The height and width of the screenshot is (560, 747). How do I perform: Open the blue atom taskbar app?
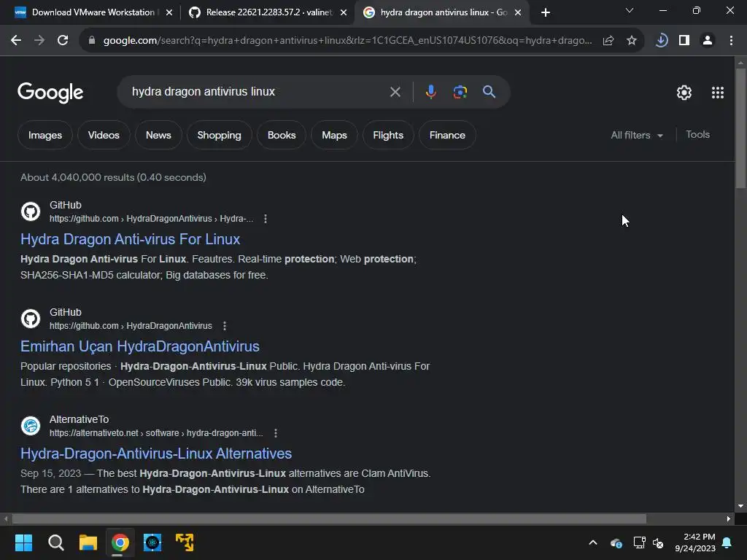click(152, 542)
